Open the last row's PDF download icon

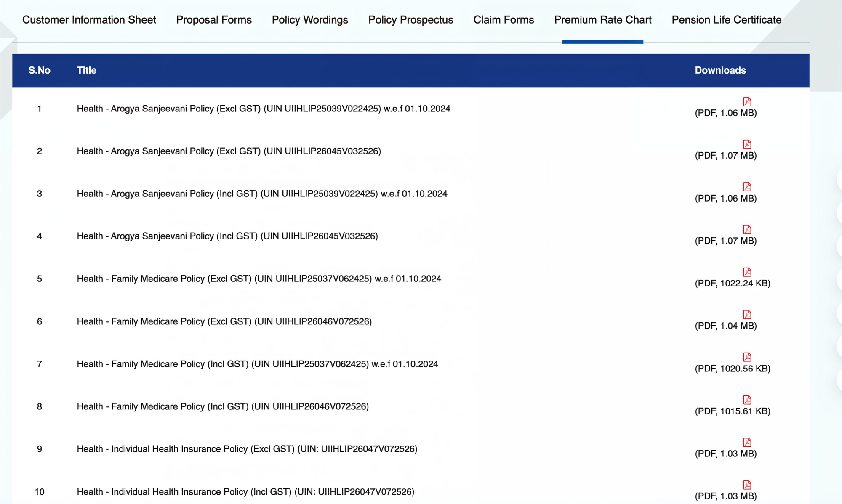(x=747, y=484)
